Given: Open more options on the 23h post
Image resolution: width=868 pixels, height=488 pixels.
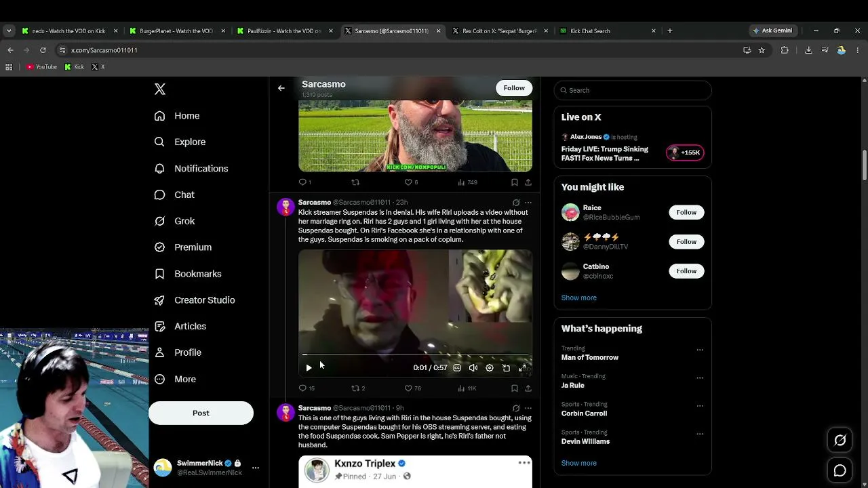Looking at the screenshot, I should coord(528,203).
